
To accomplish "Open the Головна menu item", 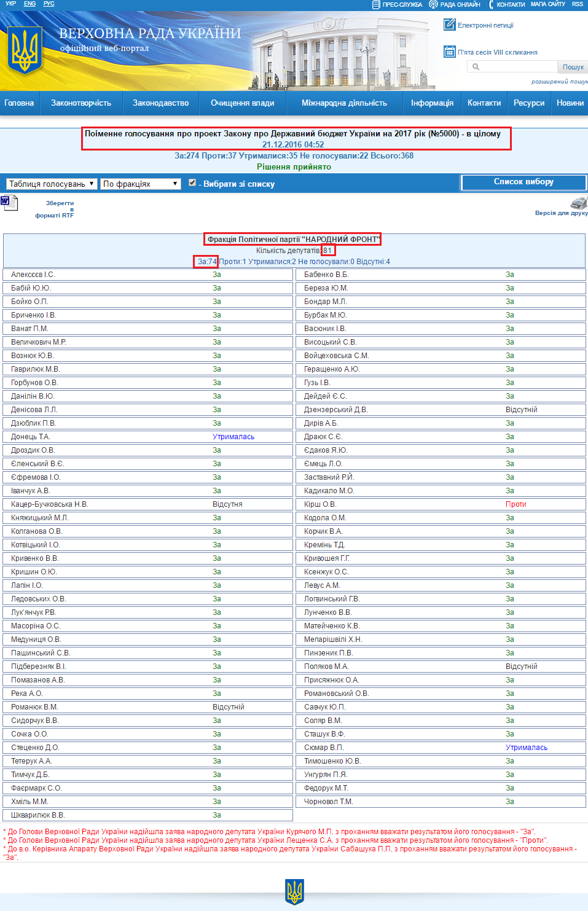I will 19,103.
